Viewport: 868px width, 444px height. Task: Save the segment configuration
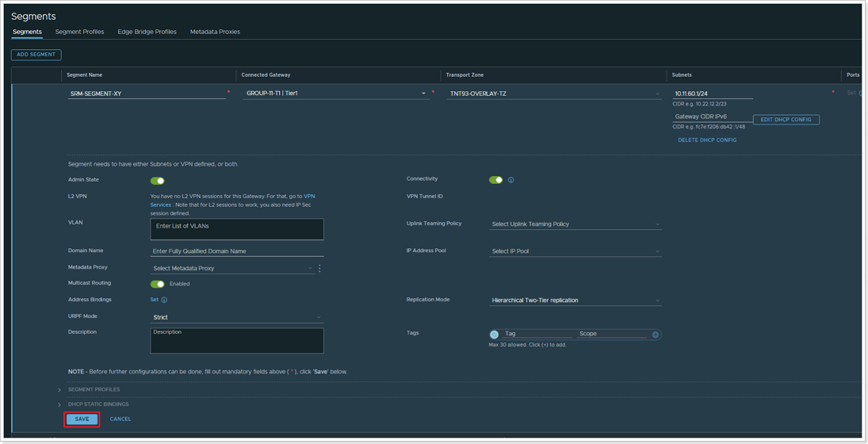82,419
